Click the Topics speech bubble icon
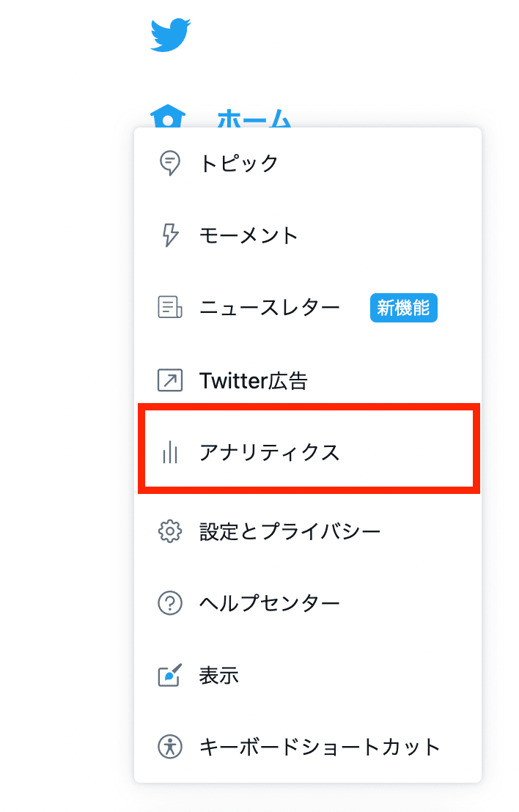 pos(169,163)
